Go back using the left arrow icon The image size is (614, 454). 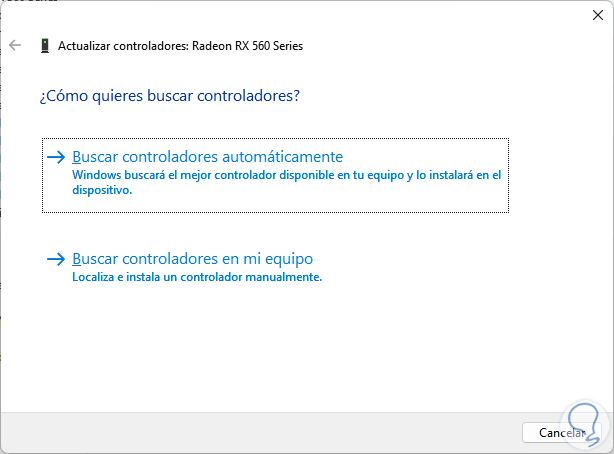(15, 45)
